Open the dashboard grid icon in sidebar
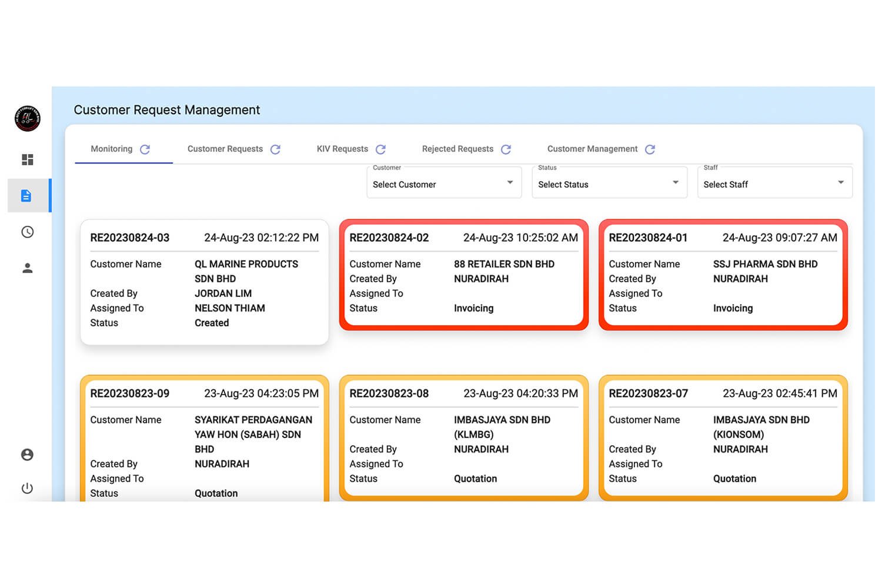The width and height of the screenshot is (882, 588). 27,160
